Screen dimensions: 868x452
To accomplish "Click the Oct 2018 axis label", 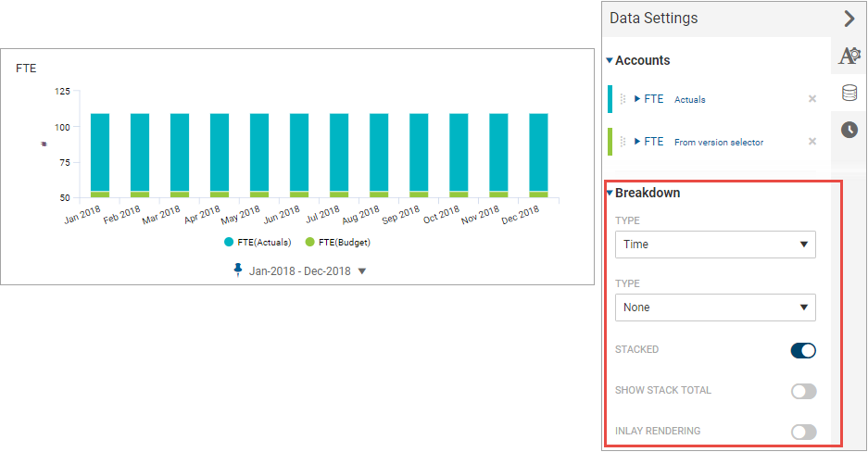I will (441, 215).
